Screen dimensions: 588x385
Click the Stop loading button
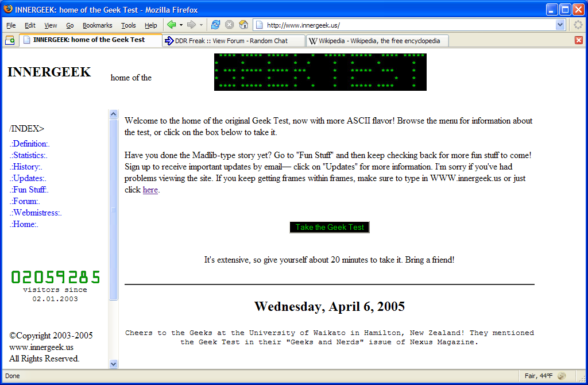click(229, 25)
